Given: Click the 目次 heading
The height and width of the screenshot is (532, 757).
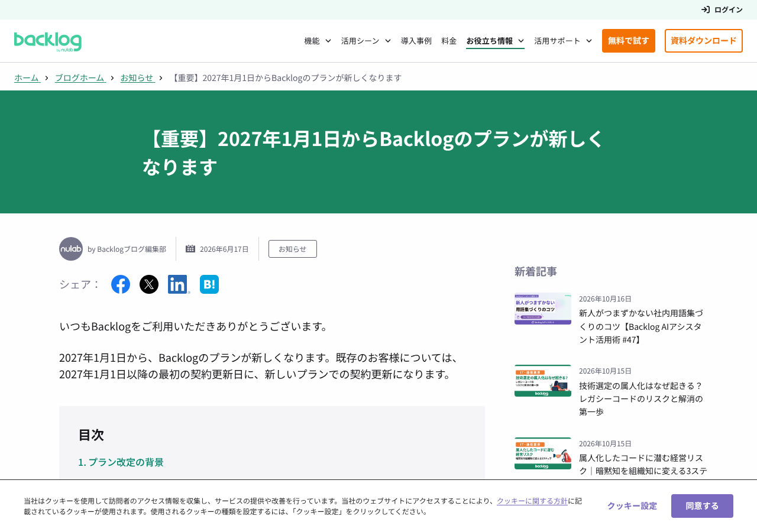Looking at the screenshot, I should (x=91, y=435).
